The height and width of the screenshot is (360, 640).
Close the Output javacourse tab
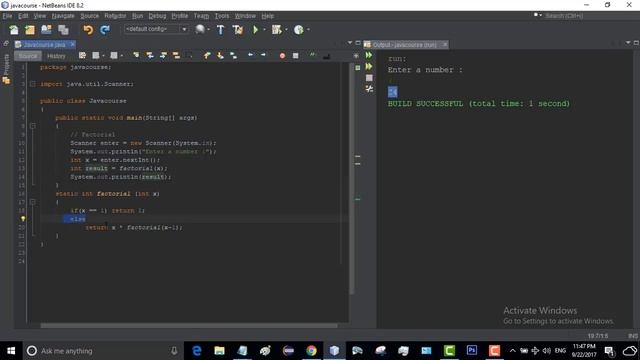pos(445,44)
